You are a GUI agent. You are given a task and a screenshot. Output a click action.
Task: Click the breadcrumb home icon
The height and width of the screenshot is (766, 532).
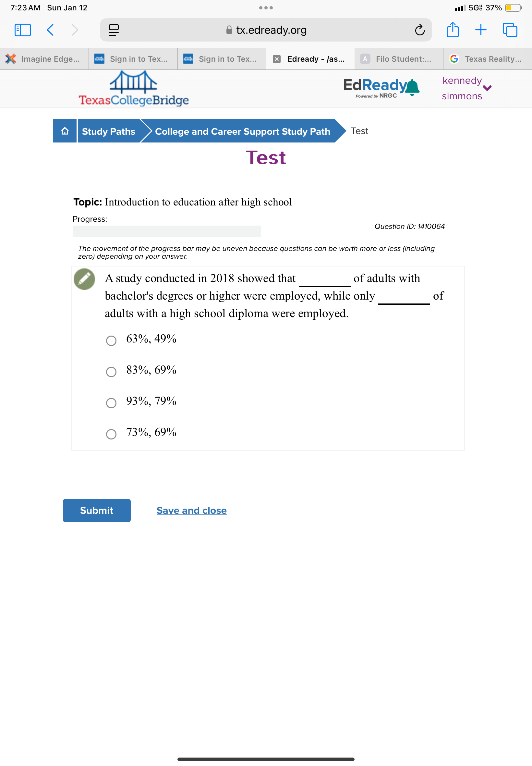click(x=65, y=131)
